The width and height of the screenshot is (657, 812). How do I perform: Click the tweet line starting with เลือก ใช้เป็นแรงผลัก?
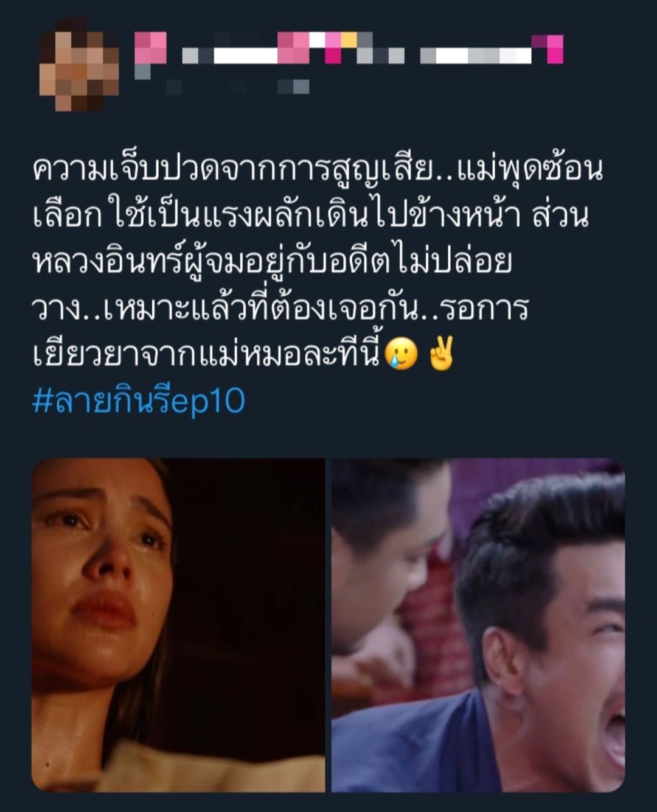click(311, 217)
